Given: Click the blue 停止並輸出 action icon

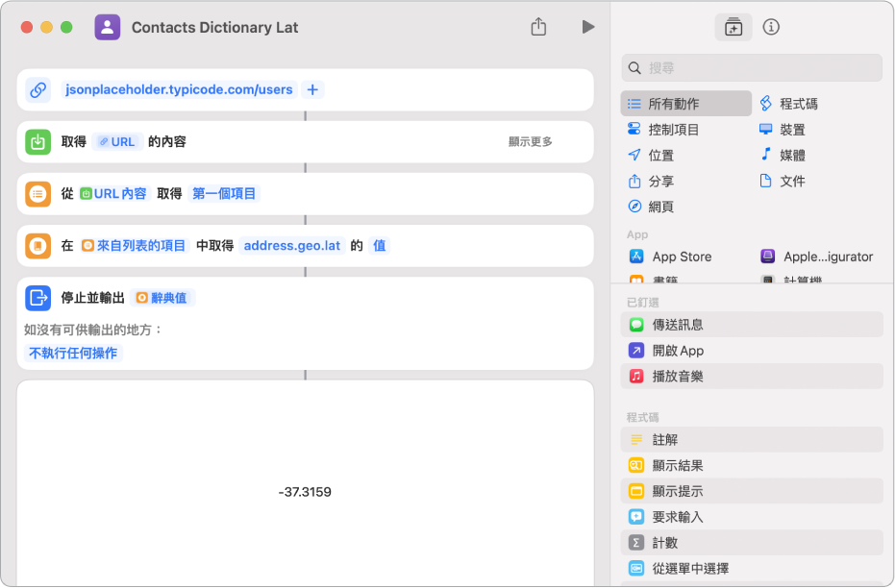Looking at the screenshot, I should click(38, 298).
